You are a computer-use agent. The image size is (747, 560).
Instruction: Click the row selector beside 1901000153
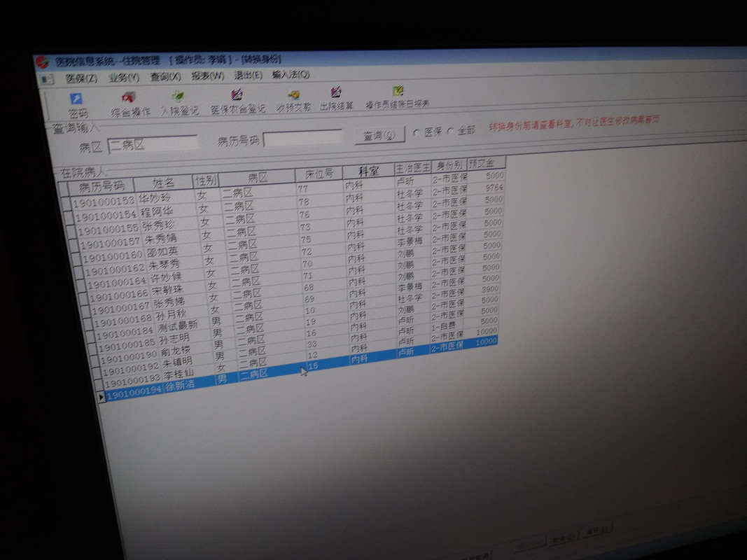pos(65,204)
